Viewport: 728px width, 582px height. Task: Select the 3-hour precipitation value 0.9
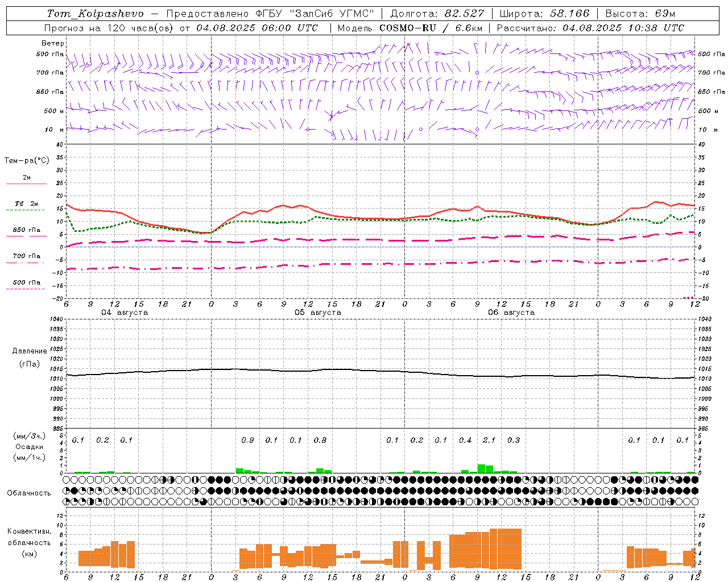coord(247,440)
